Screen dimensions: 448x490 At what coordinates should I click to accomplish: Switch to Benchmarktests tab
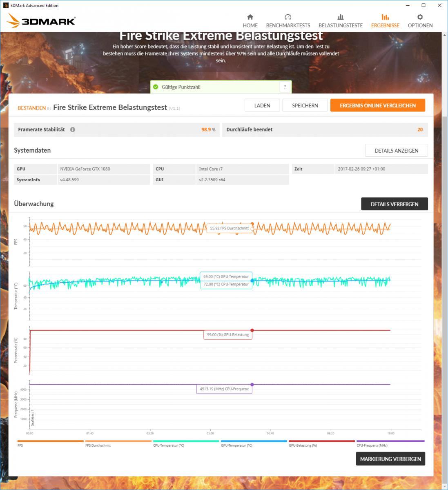288,21
